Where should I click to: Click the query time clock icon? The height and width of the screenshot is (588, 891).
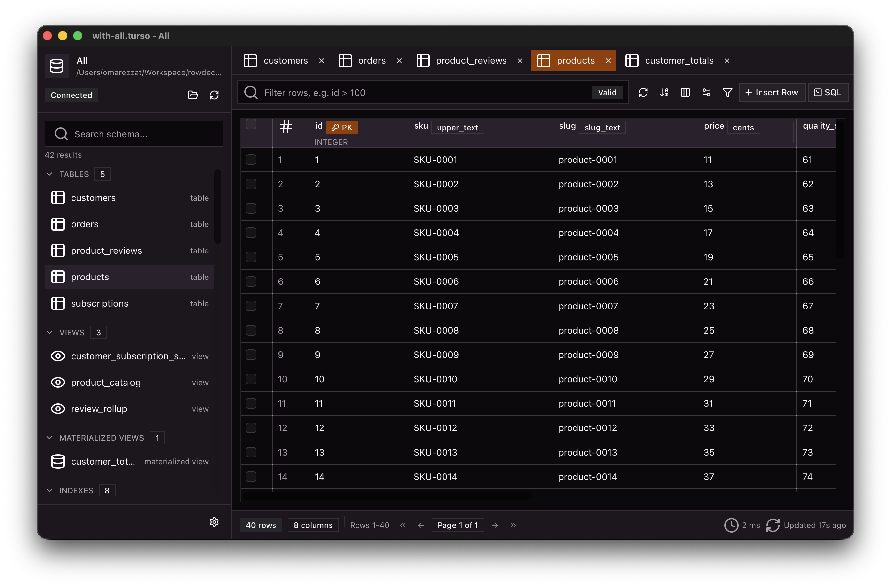click(x=731, y=525)
